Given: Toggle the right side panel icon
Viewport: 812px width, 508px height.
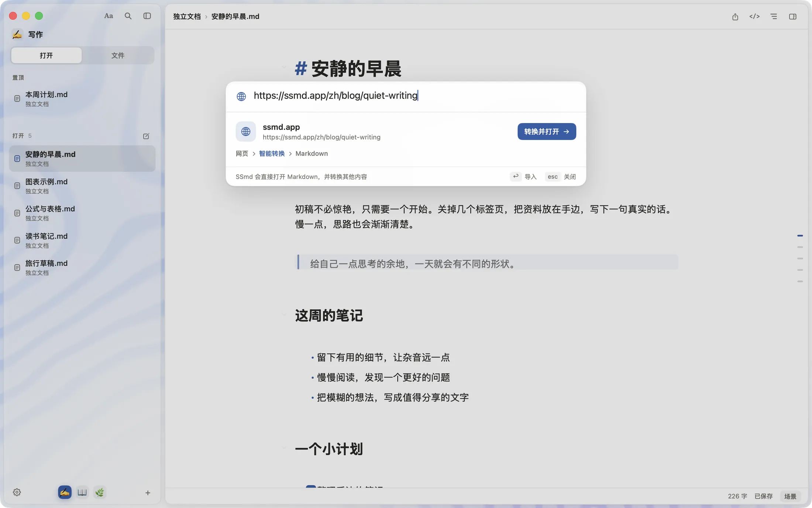Looking at the screenshot, I should [792, 17].
